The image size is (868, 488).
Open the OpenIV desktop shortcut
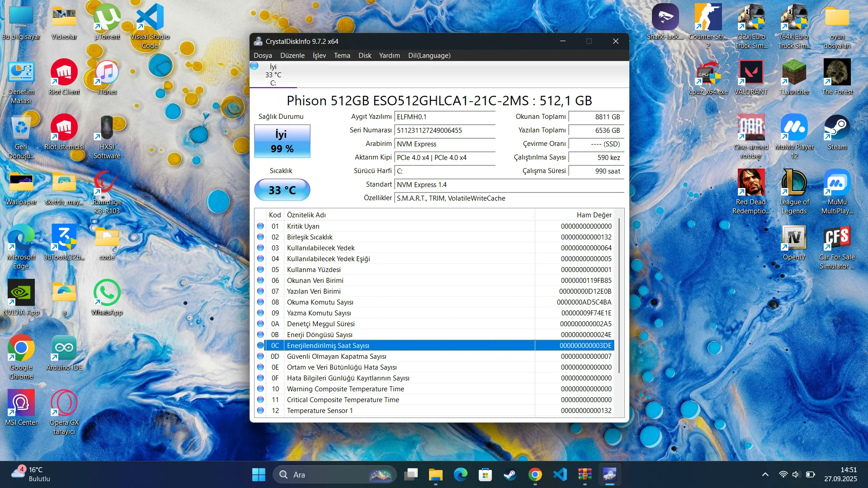click(794, 243)
